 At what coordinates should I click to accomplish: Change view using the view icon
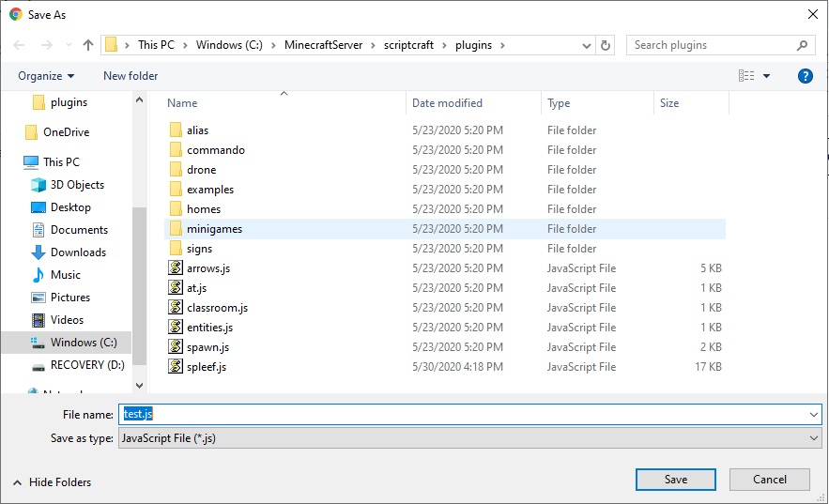(x=746, y=76)
